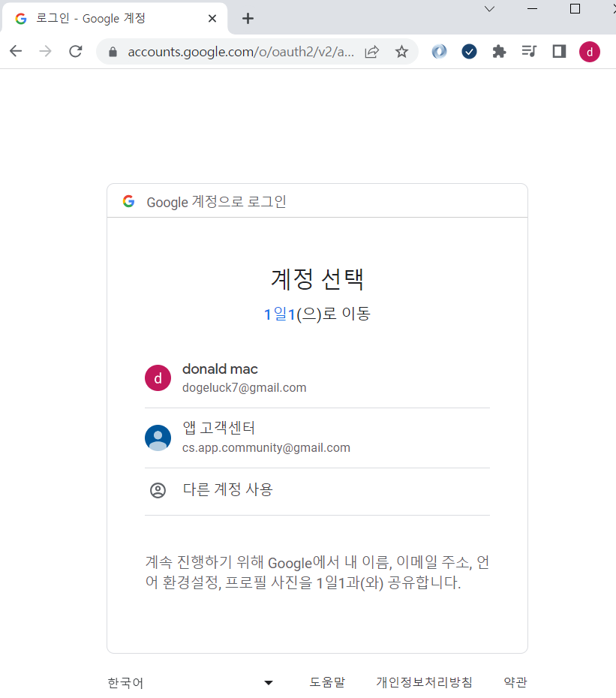The image size is (616, 698).
Task: Toggle the browser side panel icon
Action: [559, 52]
